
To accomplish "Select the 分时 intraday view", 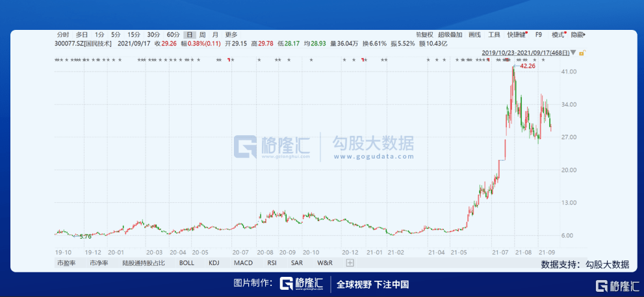I will pyautogui.click(x=63, y=35).
